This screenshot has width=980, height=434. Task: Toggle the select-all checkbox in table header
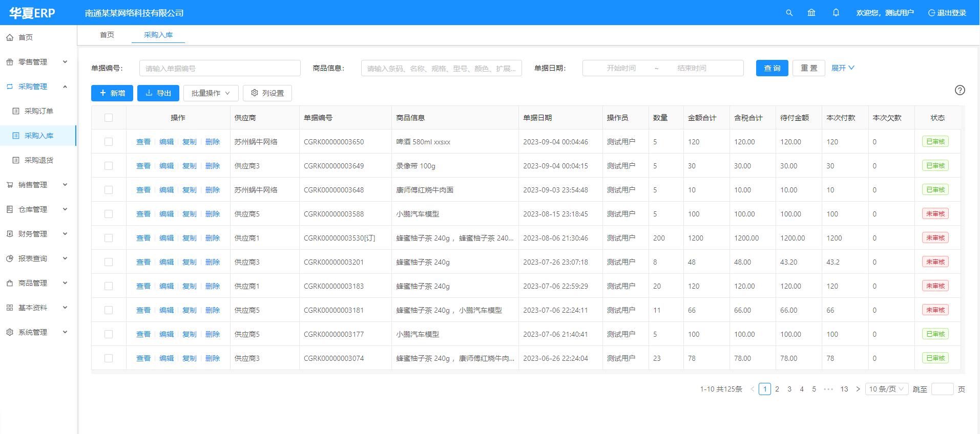[109, 118]
